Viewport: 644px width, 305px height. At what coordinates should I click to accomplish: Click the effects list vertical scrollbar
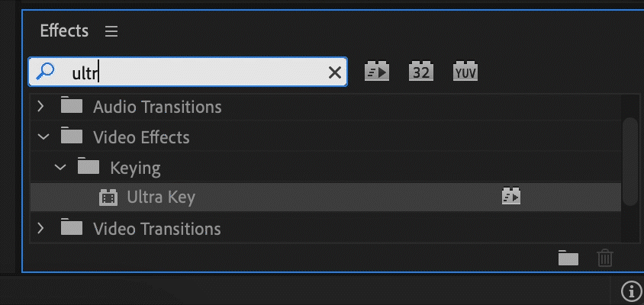click(x=630, y=160)
